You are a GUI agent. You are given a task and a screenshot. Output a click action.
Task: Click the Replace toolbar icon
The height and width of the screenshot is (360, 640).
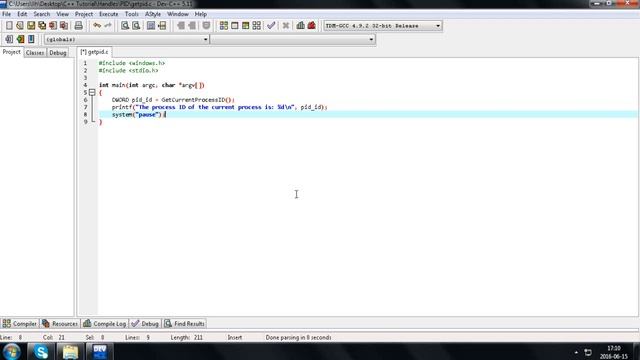click(136, 26)
